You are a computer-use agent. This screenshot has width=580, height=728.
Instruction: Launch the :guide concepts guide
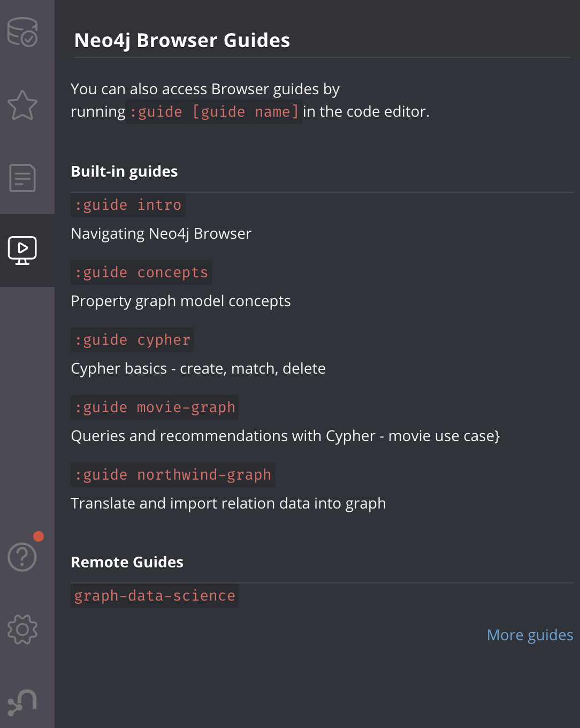coord(141,272)
